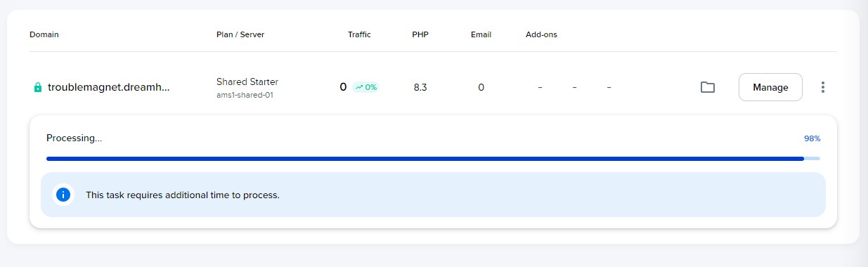
Task: Click the PHP version 8.3 value
Action: coord(420,87)
